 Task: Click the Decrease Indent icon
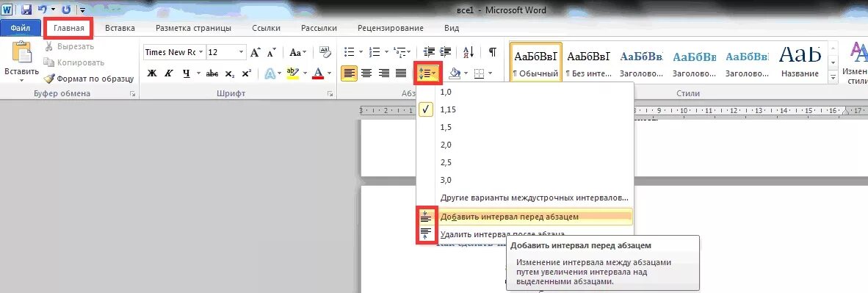tap(428, 52)
